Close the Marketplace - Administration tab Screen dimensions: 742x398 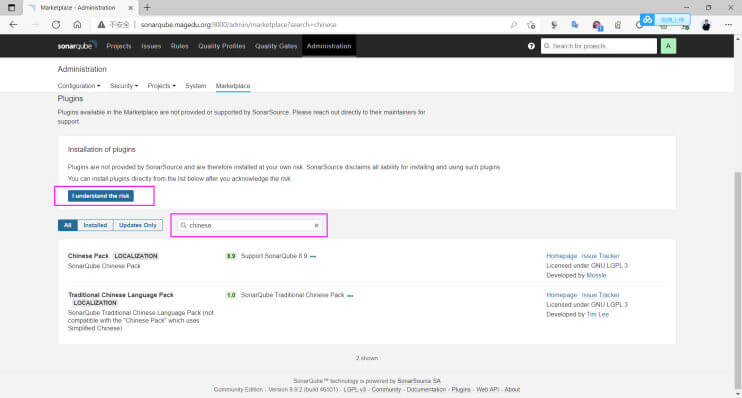131,8
